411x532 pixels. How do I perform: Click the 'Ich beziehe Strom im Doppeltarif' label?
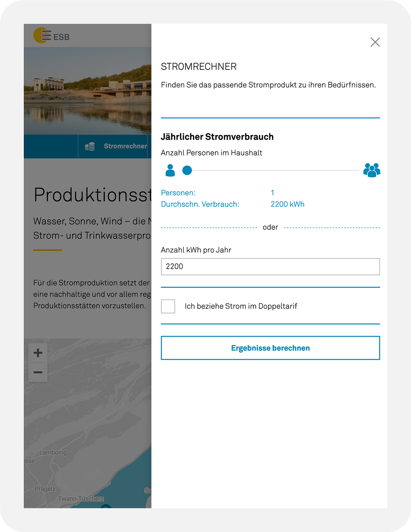click(241, 306)
